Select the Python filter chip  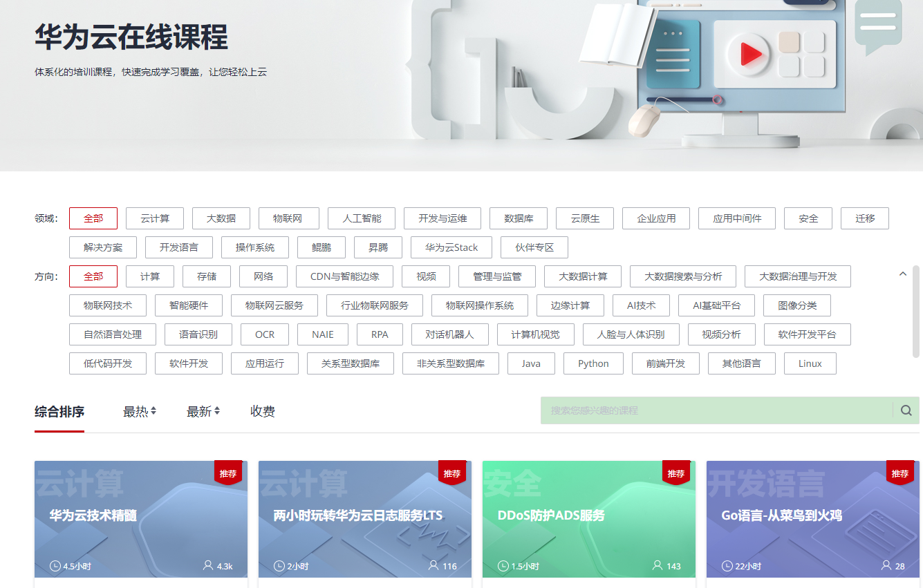click(x=593, y=363)
